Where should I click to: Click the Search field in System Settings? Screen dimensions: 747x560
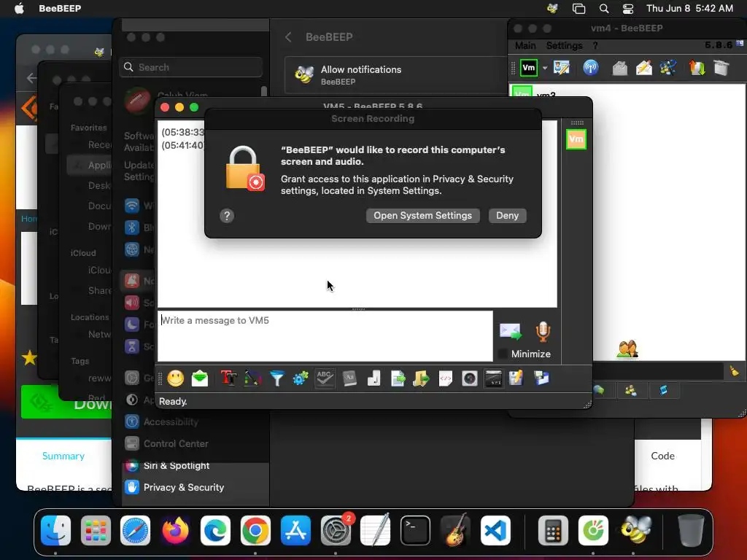[x=190, y=67]
